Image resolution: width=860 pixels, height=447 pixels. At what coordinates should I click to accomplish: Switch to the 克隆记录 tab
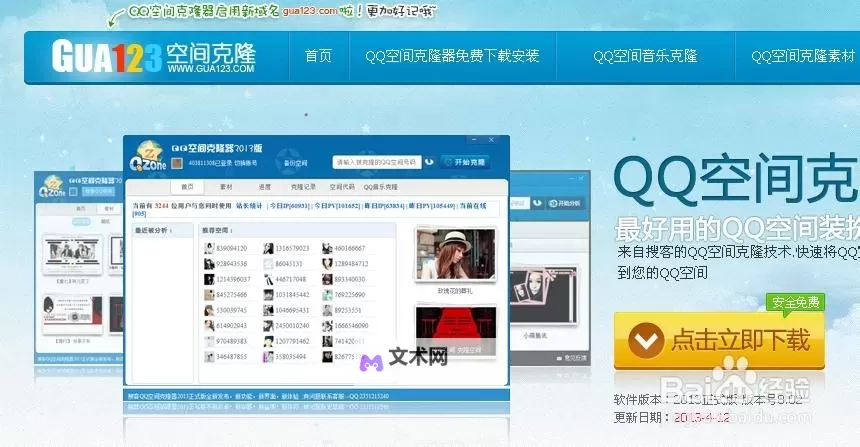pyautogui.click(x=303, y=187)
